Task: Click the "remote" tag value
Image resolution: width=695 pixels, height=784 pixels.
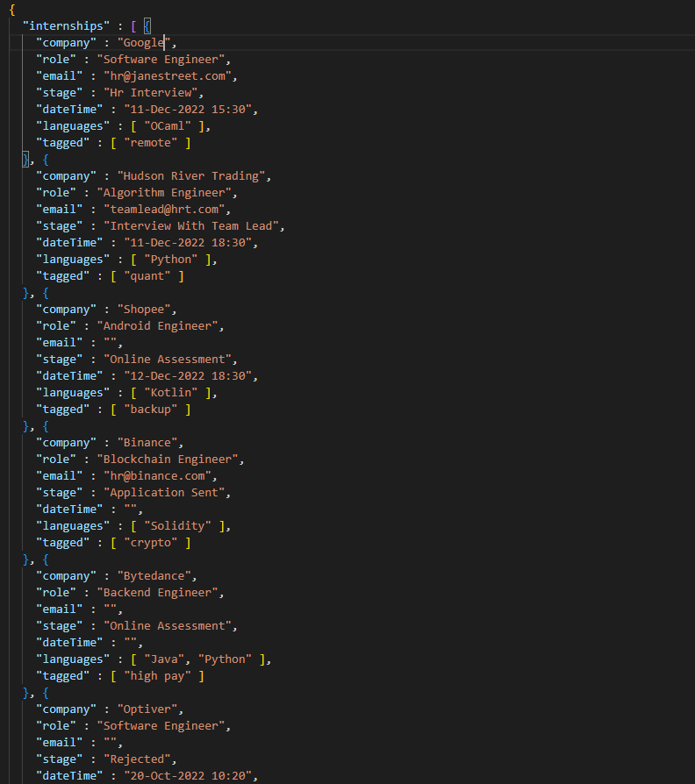Action: pyautogui.click(x=151, y=142)
